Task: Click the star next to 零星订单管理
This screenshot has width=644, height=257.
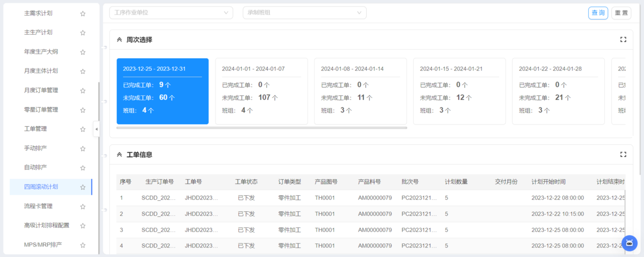Action: point(83,110)
